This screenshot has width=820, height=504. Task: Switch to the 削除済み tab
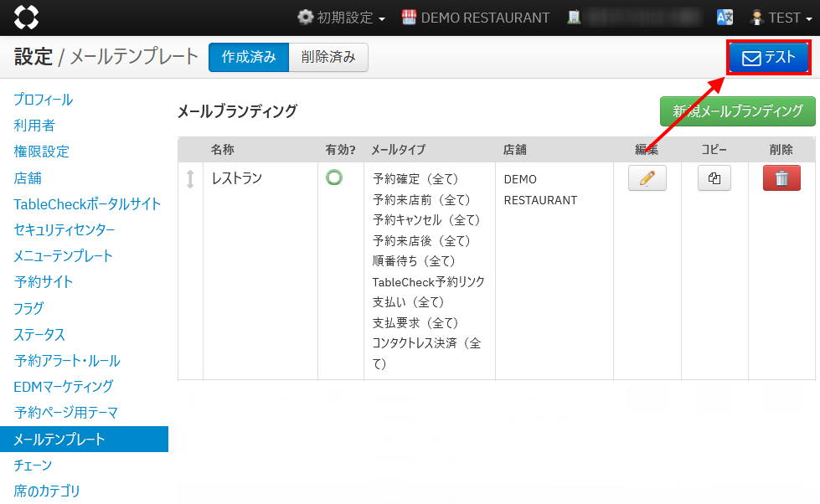[327, 57]
